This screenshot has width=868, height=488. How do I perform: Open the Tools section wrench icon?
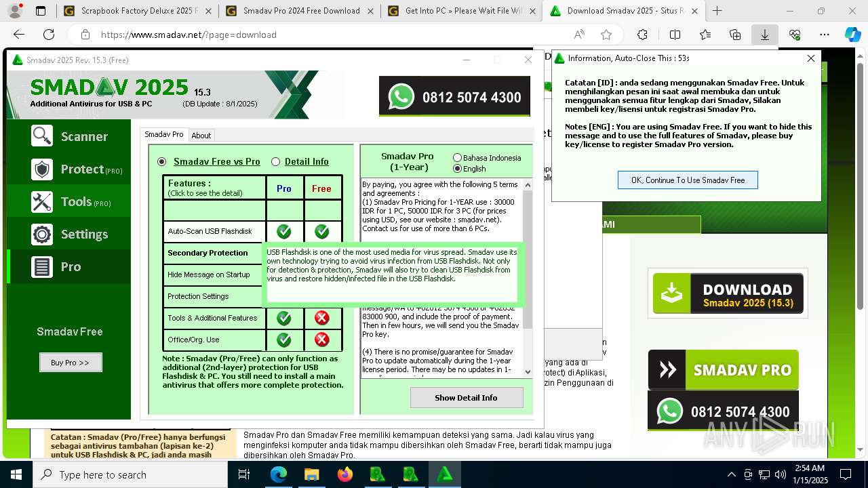click(x=42, y=202)
